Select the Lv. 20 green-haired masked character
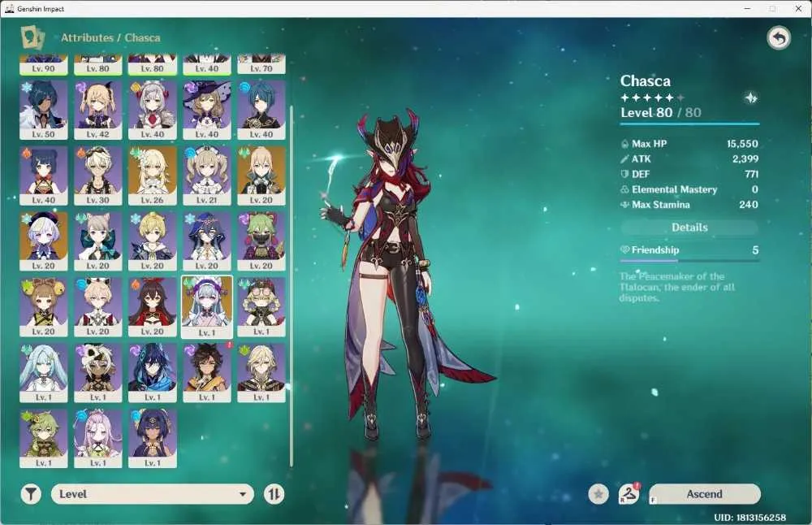The height and width of the screenshot is (525, 812). [x=261, y=241]
